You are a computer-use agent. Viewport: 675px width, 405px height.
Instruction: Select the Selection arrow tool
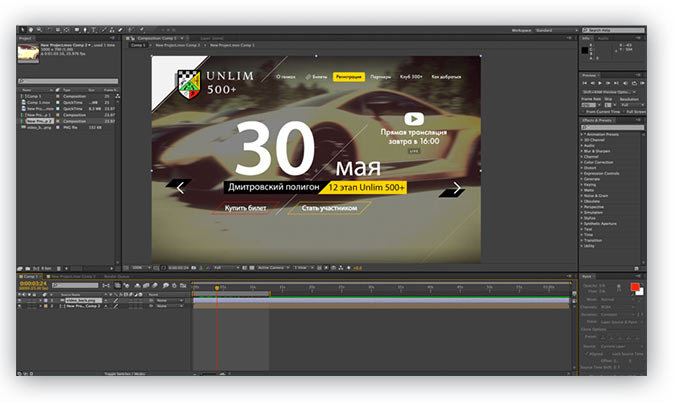23,31
